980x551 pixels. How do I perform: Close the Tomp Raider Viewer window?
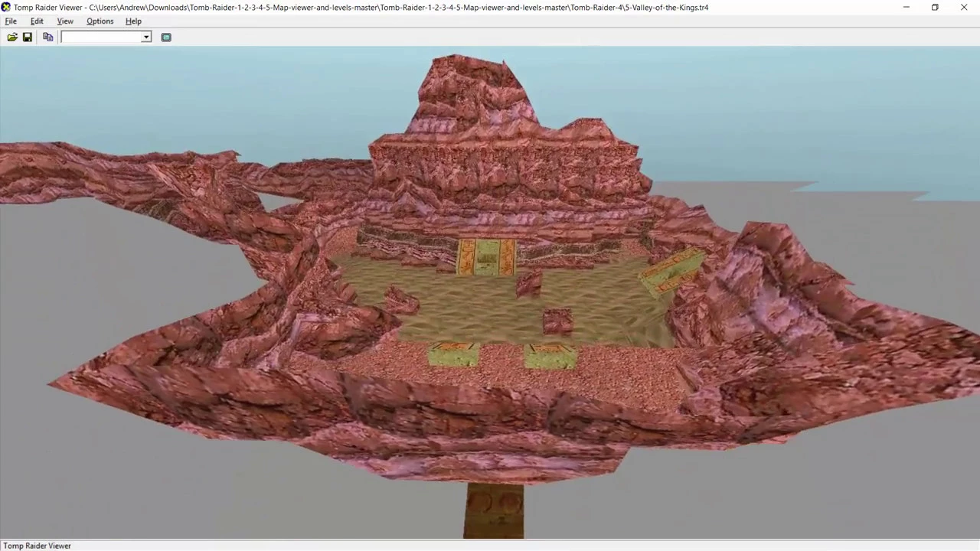coord(964,7)
